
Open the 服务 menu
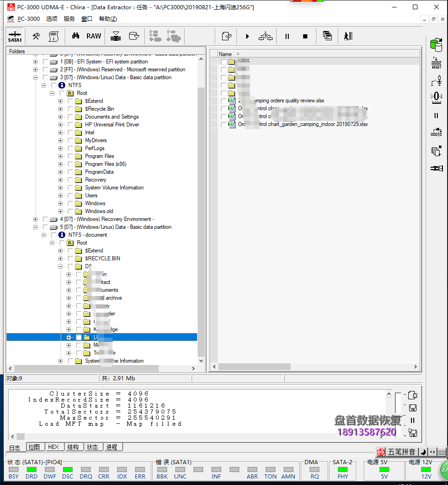(69, 19)
